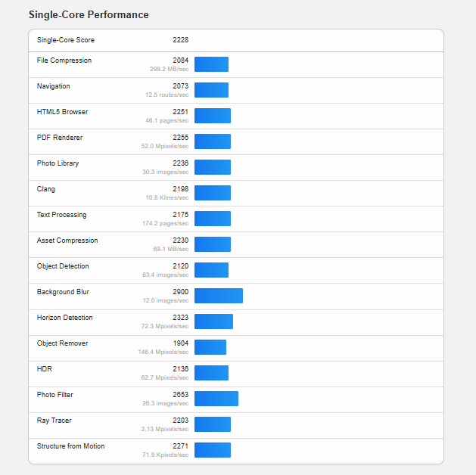Select the Object Detection row label
The image size is (476, 475).
coord(63,266)
